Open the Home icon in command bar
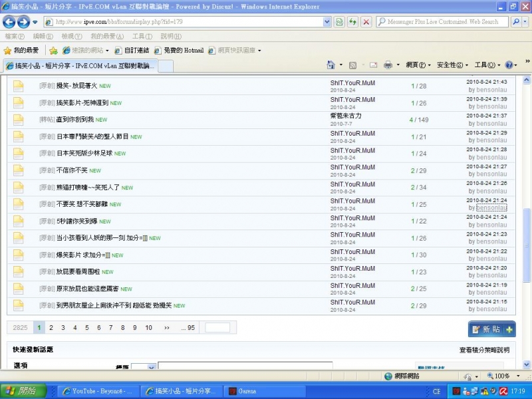 [331, 65]
